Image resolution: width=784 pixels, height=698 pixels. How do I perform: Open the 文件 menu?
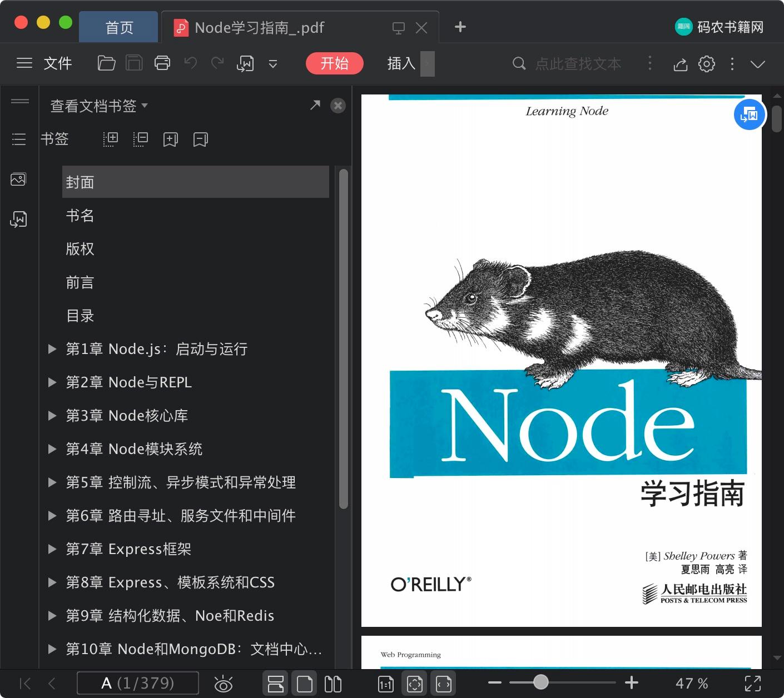[x=58, y=63]
